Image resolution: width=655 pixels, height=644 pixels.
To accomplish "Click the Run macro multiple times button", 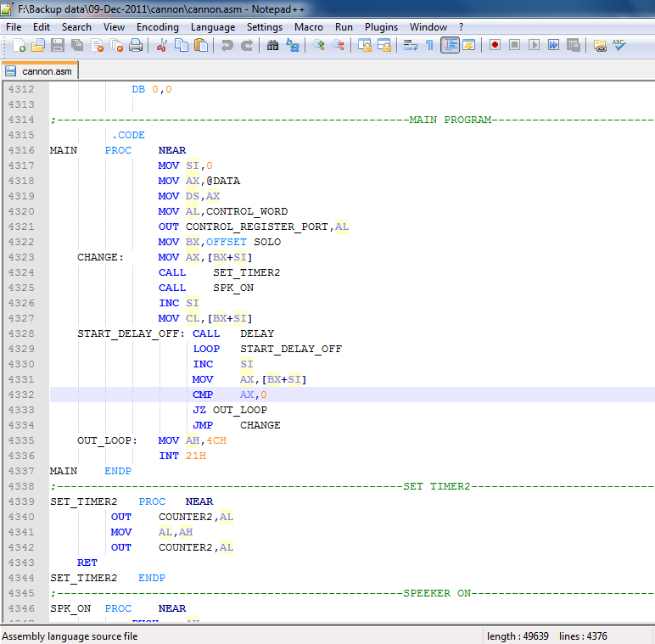I will click(553, 45).
